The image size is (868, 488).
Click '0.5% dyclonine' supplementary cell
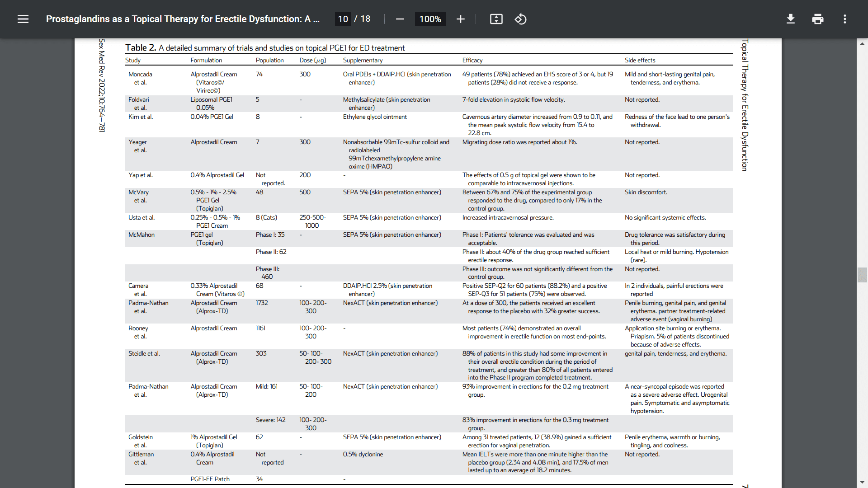click(x=363, y=454)
